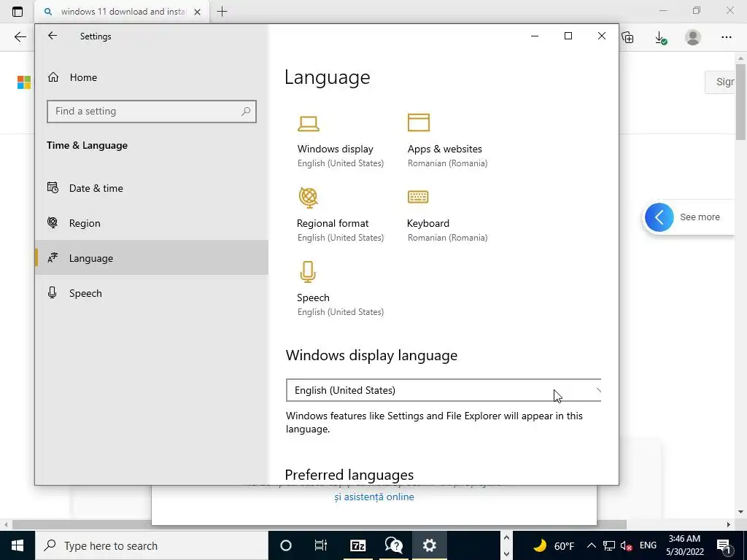Screen dimensions: 747x560
Task: Expand Windows display language dropdown
Action: pyautogui.click(x=443, y=391)
